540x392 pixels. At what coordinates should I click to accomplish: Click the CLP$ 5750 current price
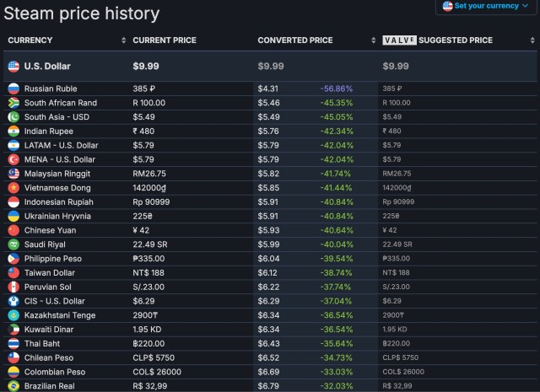tap(154, 357)
